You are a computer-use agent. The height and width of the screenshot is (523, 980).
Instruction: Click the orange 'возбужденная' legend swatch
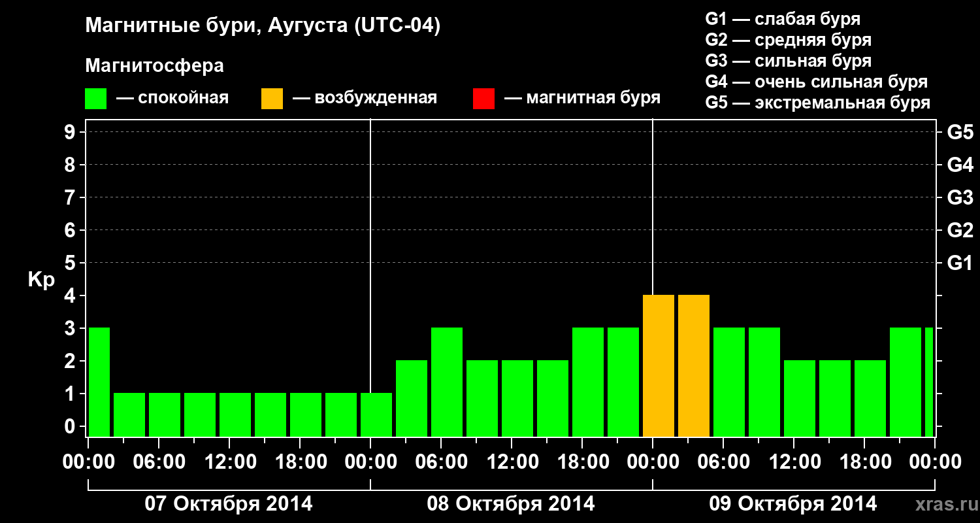272,99
